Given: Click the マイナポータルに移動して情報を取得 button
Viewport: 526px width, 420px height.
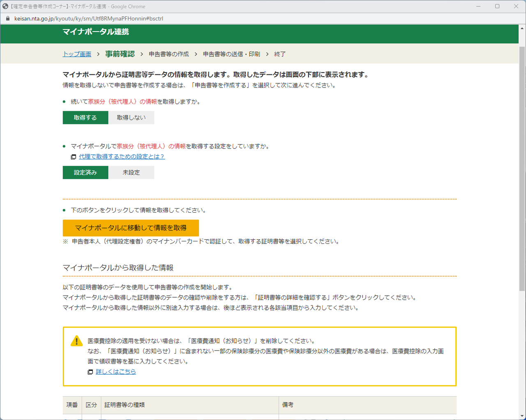Looking at the screenshot, I should tap(131, 228).
